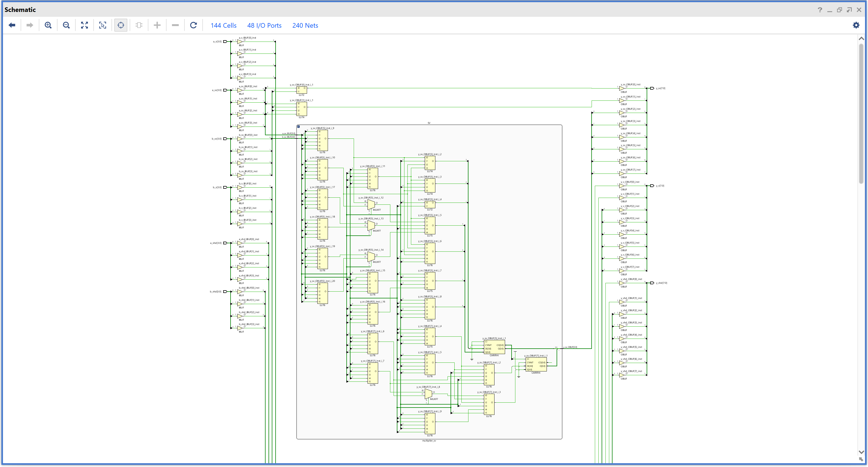This screenshot has width=868, height=467.
Task: Open the 144 Cells link
Action: [x=224, y=25]
